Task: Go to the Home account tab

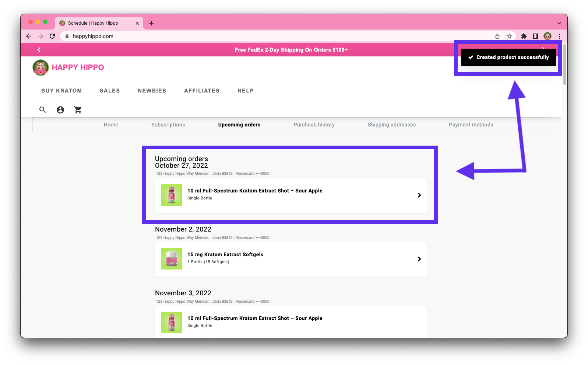Action: pos(111,125)
